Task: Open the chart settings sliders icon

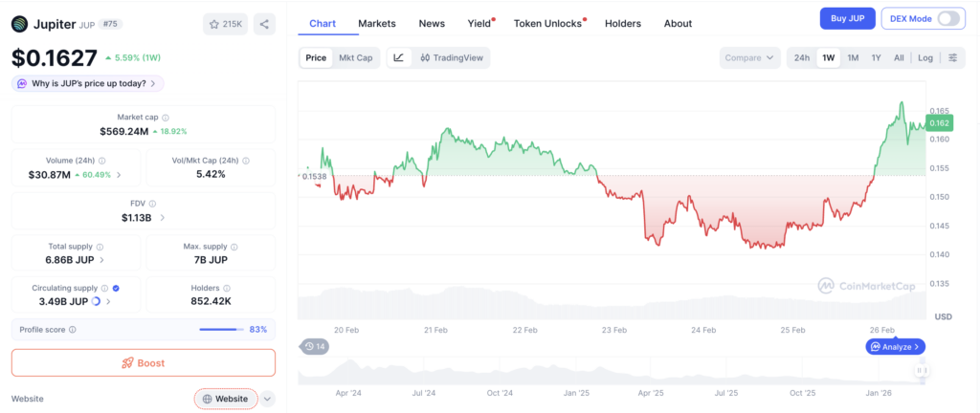Action: [952, 58]
